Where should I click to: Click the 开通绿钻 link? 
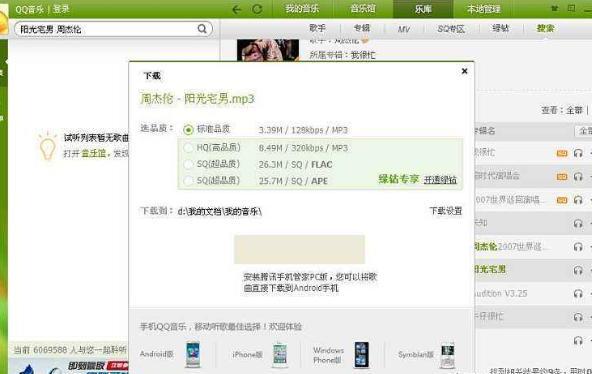(440, 180)
